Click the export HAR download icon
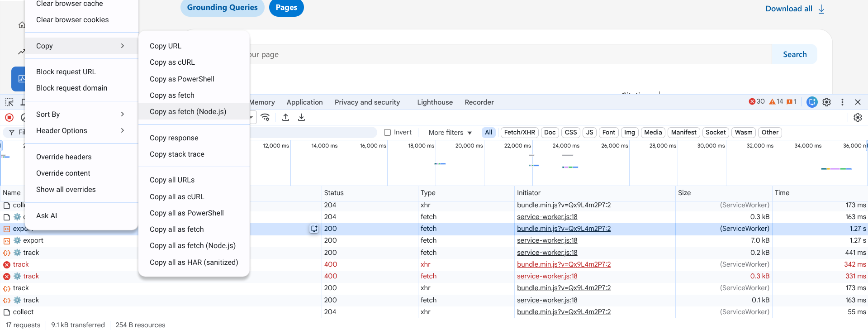Viewport: 868px width, 330px height. (301, 118)
